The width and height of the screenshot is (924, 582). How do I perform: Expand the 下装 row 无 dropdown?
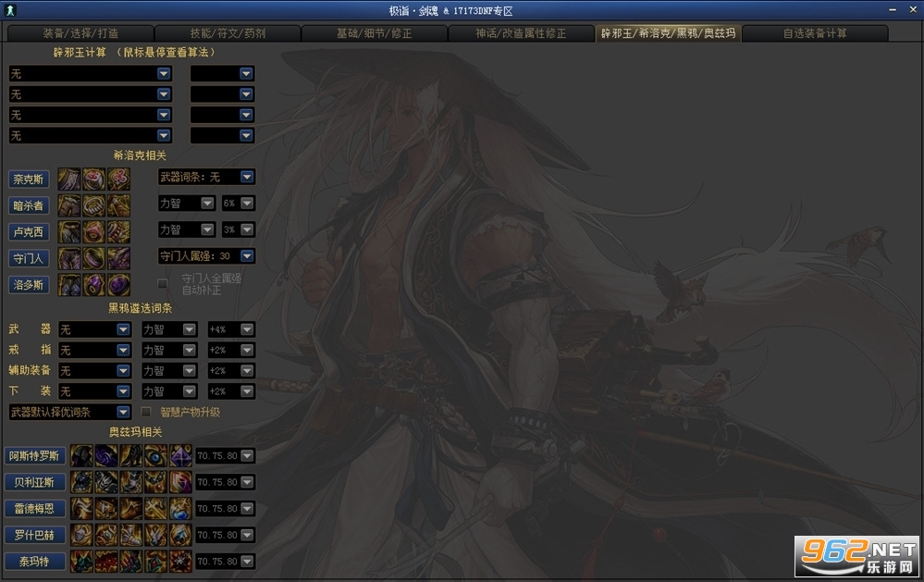coord(94,391)
